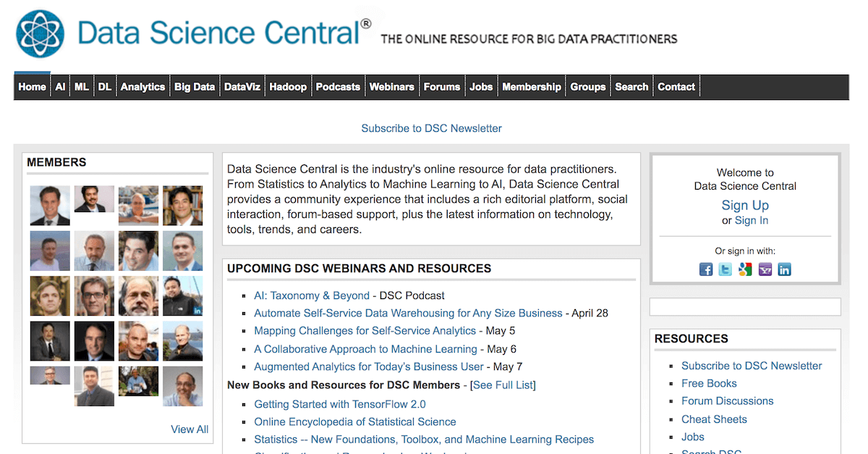Sign in with the Twitter icon

tap(725, 269)
